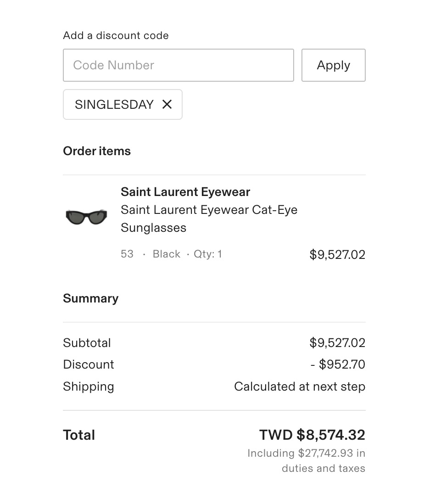Image resolution: width=435 pixels, height=504 pixels.
Task: Click the Summary section heading
Action: 90,298
